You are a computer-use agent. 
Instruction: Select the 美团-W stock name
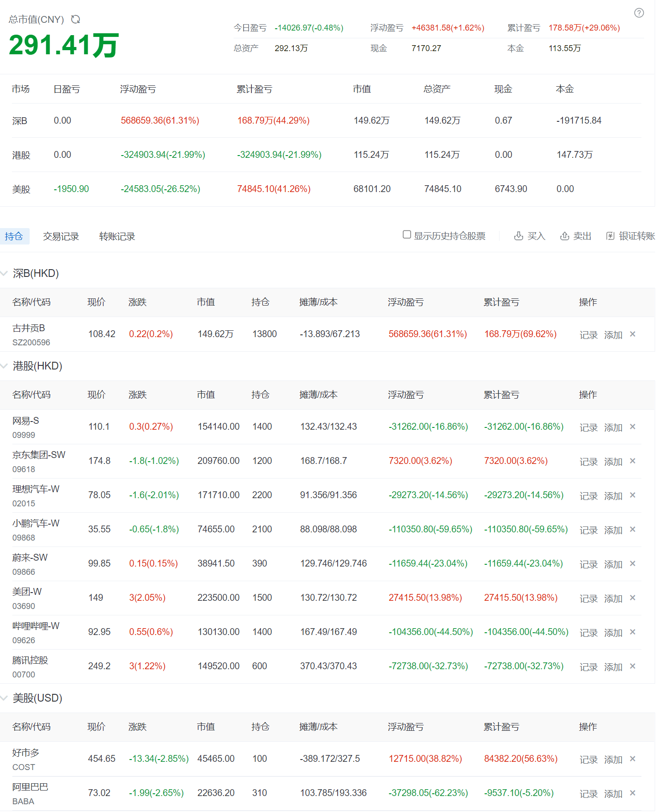[27, 592]
